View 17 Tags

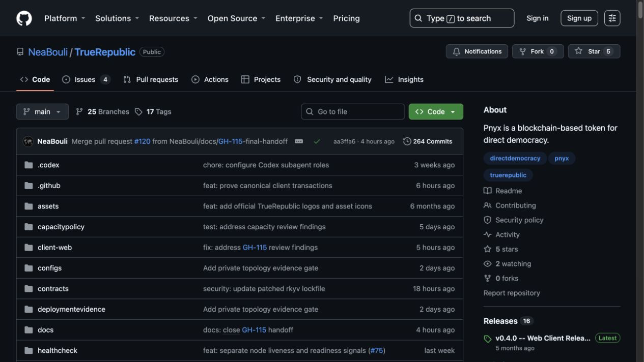(x=153, y=112)
